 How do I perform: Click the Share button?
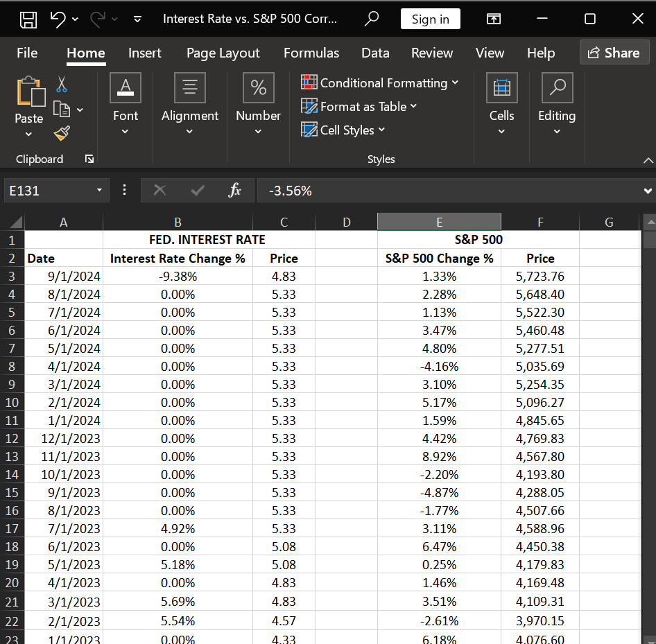coord(614,52)
